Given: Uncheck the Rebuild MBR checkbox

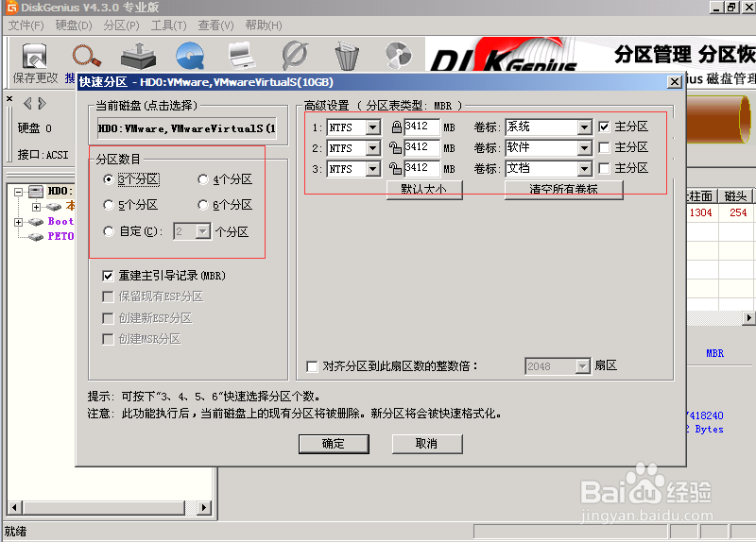Looking at the screenshot, I should (108, 276).
